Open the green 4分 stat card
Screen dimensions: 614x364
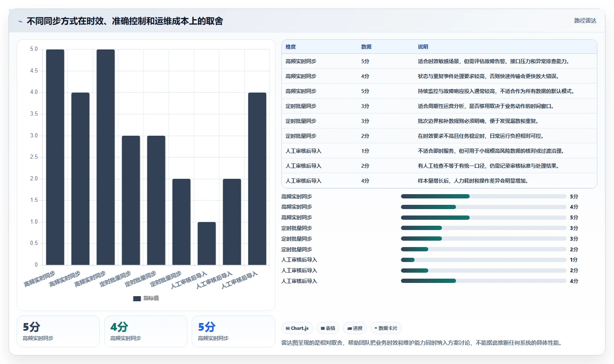[146, 331]
